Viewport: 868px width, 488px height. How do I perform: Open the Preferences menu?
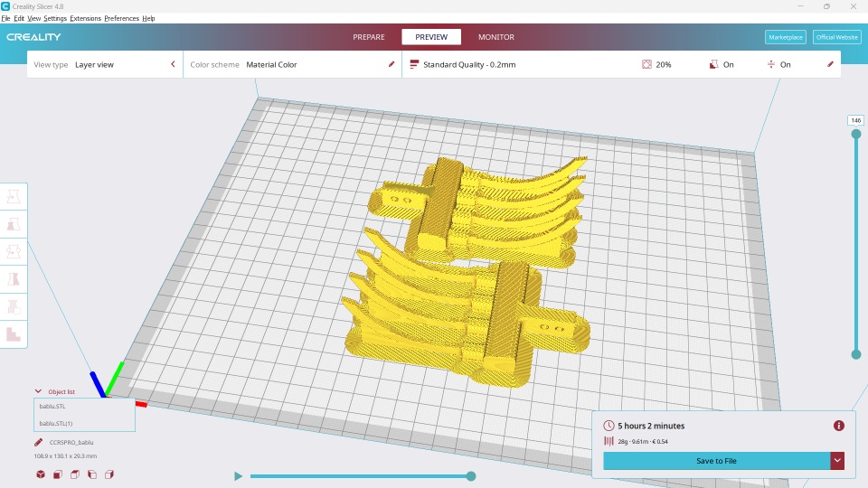coord(121,18)
